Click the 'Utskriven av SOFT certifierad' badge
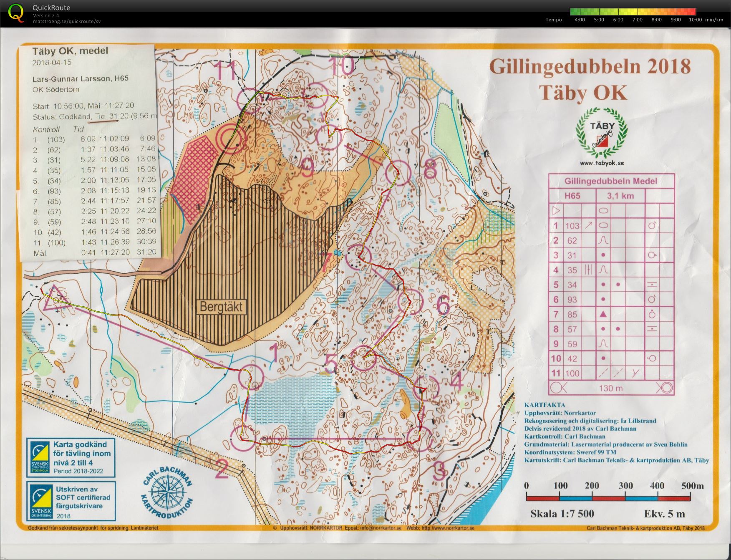Image resolution: width=731 pixels, height=560 pixels. (x=72, y=501)
